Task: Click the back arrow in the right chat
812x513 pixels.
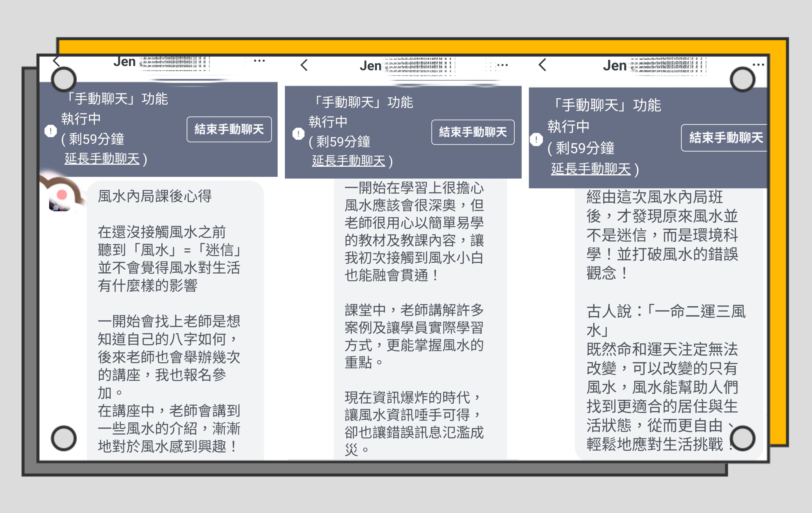Action: tap(542, 65)
